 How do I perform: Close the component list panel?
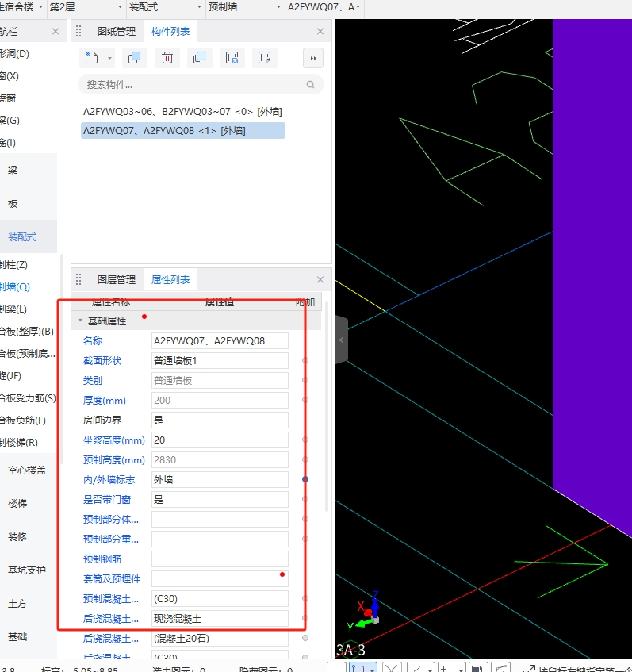click(x=320, y=31)
